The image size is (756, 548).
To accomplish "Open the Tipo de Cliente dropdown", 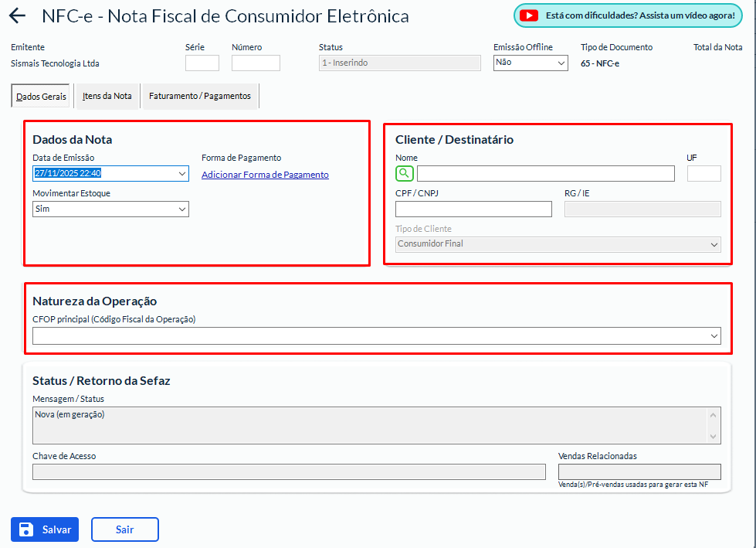I will point(558,244).
